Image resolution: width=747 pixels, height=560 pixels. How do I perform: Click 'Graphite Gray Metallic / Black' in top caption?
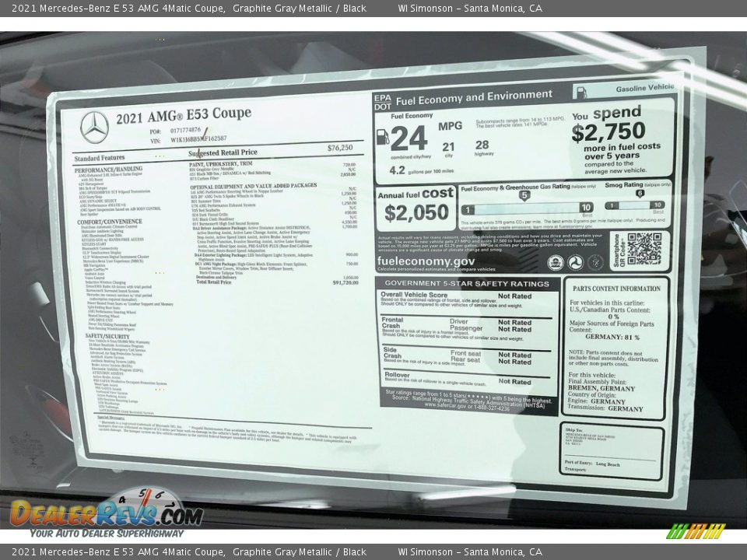click(x=299, y=8)
